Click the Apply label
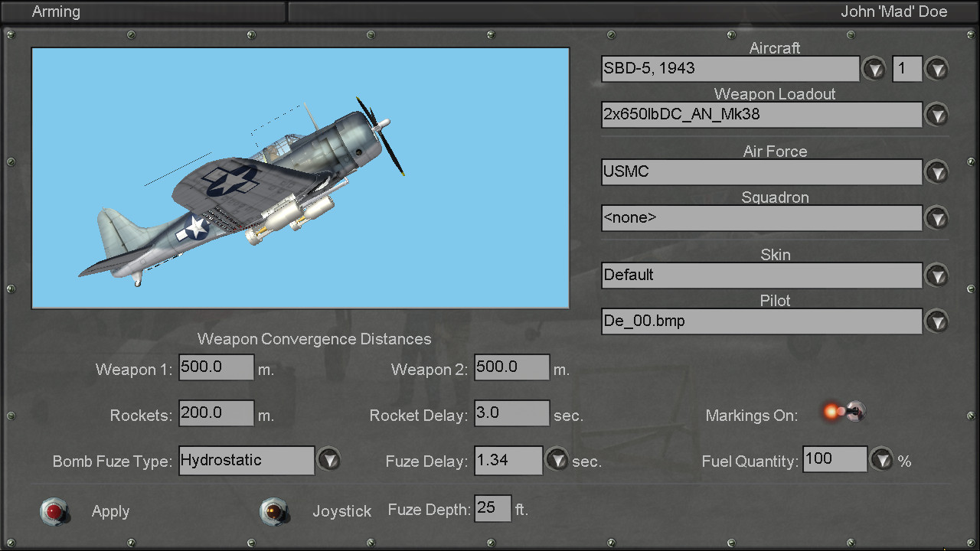 click(x=110, y=511)
